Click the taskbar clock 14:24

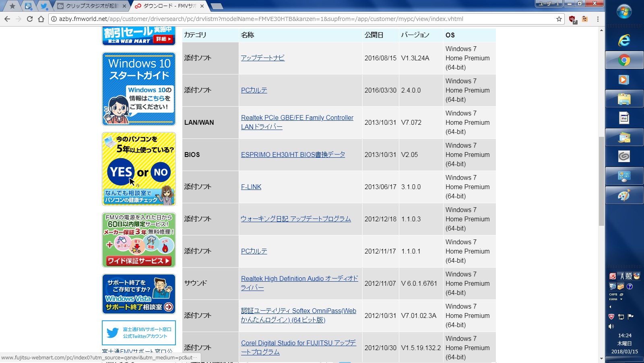coord(625,335)
